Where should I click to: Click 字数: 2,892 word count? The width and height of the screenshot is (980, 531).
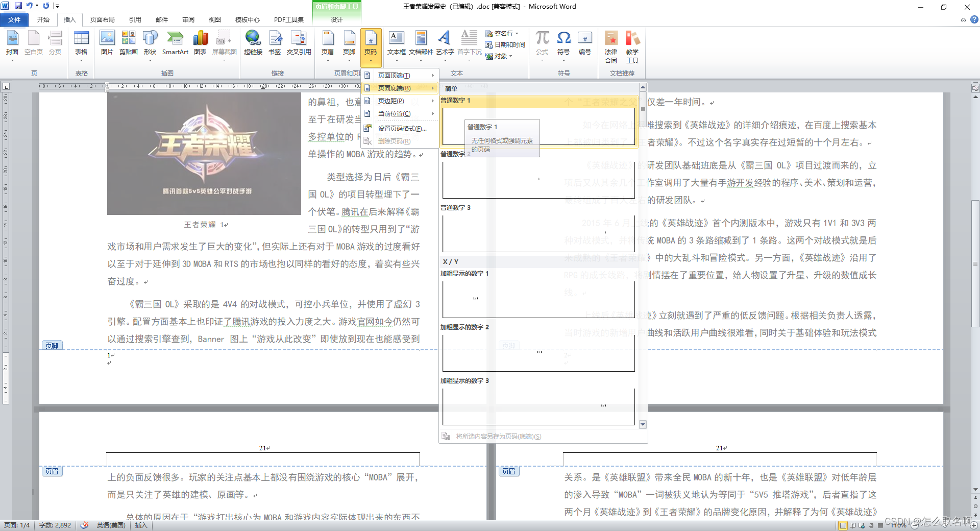[x=55, y=525]
